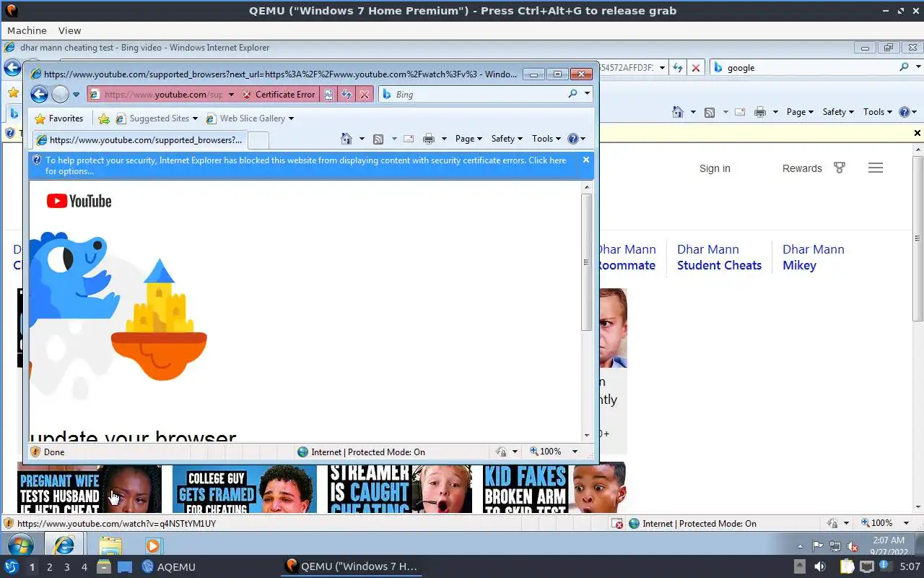Select Dhar Mann Mikey suggestion
This screenshot has width=924, height=578.
(x=813, y=257)
